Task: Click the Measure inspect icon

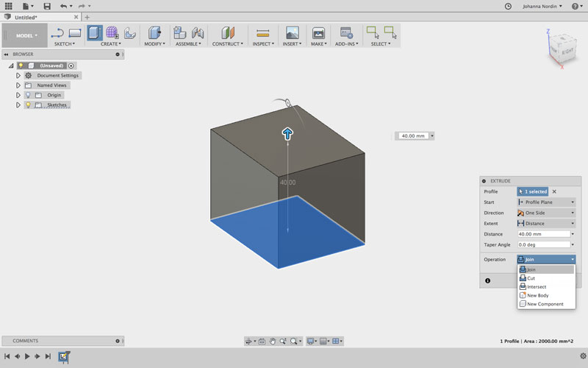Action: click(263, 33)
